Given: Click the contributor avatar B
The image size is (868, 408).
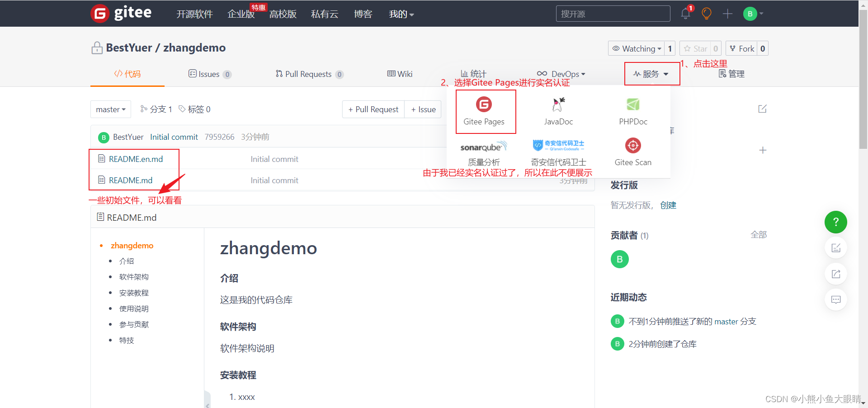Looking at the screenshot, I should 619,259.
